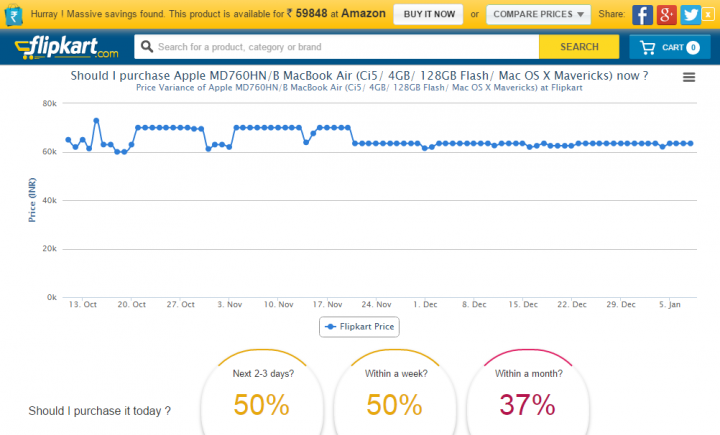Click the 20k axis label
This screenshot has height=435, width=720.
(50, 249)
